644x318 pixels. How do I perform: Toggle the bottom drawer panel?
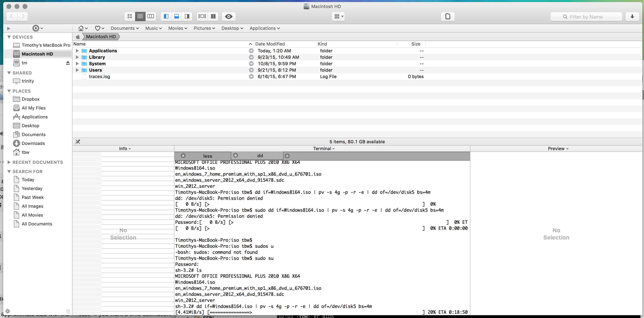coord(176,17)
